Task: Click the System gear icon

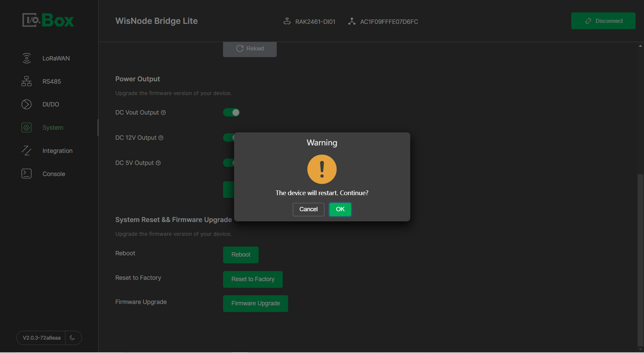Action: point(26,128)
